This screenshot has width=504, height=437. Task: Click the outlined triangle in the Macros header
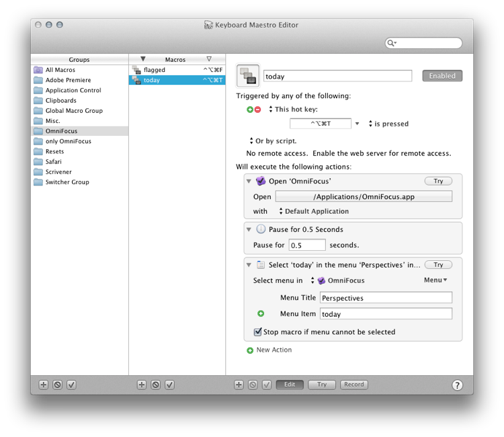(x=209, y=59)
